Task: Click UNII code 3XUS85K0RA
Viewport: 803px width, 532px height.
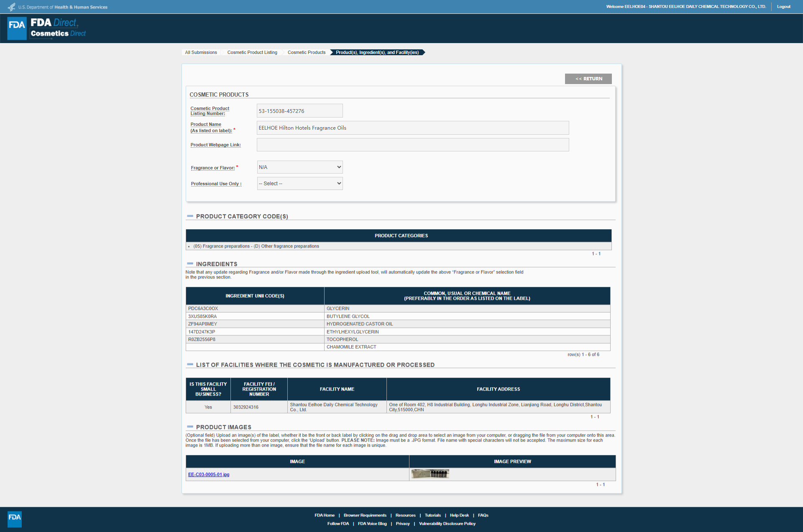Action: pos(202,316)
